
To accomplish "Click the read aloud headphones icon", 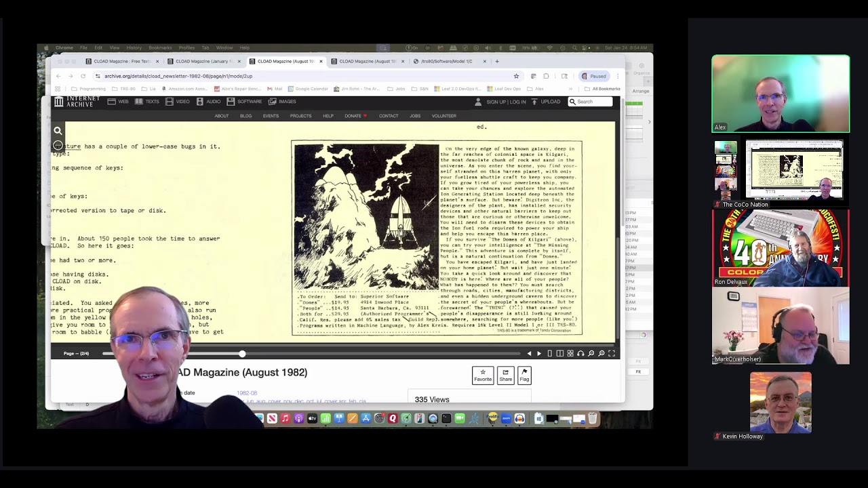I will 580,354.
